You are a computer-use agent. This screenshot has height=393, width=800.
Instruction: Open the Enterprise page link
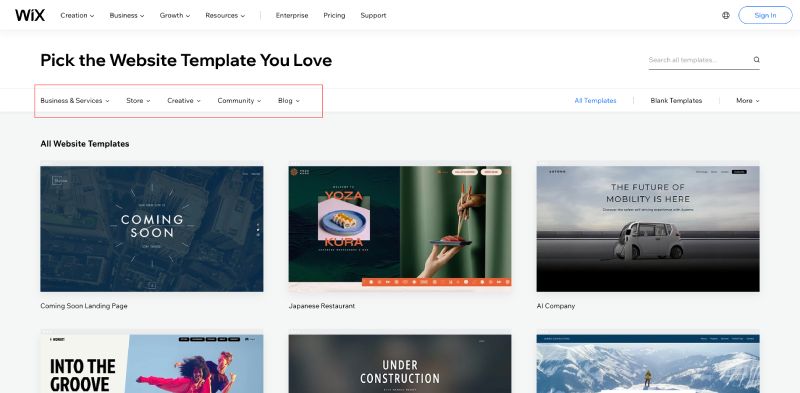[x=292, y=15]
